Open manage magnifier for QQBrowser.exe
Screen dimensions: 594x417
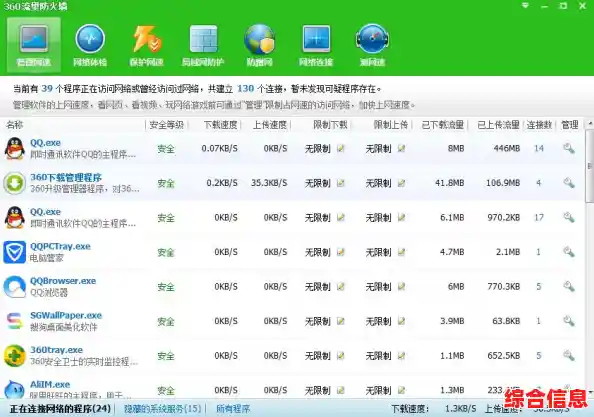pyautogui.click(x=569, y=287)
